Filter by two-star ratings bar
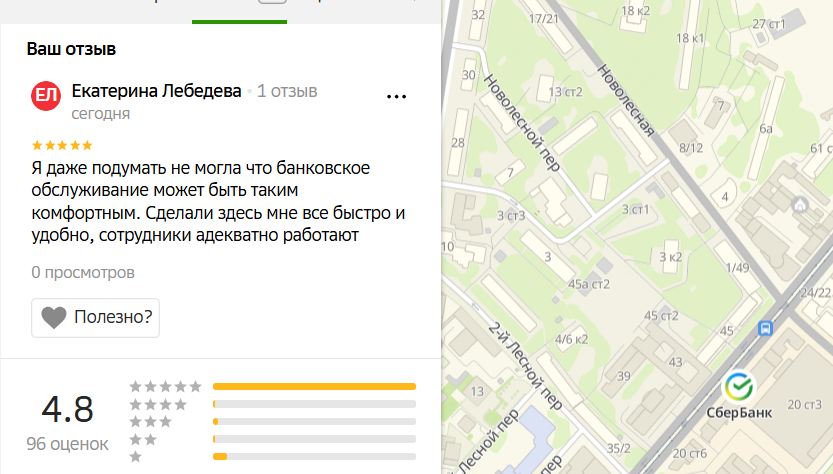 (314, 439)
